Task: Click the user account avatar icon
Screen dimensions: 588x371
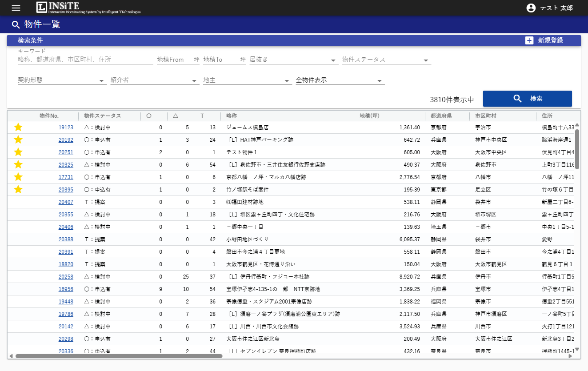Action: tap(531, 8)
